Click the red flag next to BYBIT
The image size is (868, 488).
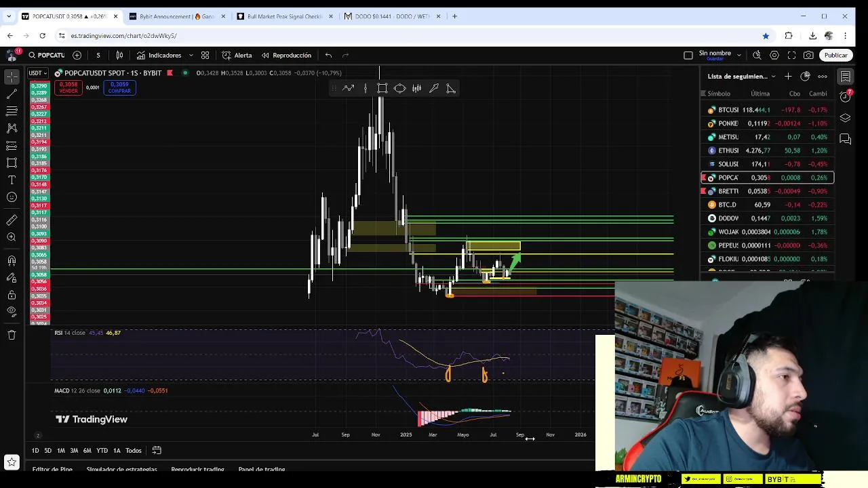(170, 73)
